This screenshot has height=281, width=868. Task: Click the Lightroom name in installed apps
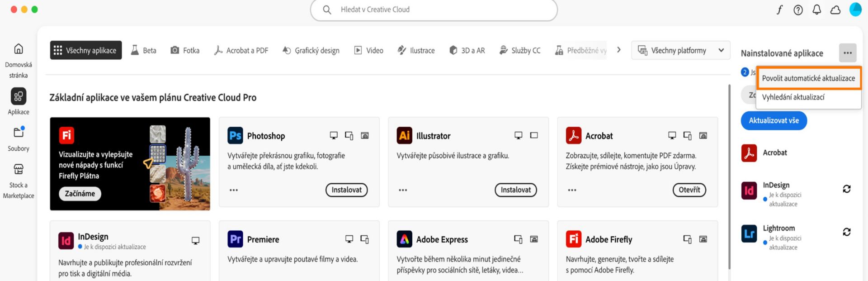click(x=779, y=228)
